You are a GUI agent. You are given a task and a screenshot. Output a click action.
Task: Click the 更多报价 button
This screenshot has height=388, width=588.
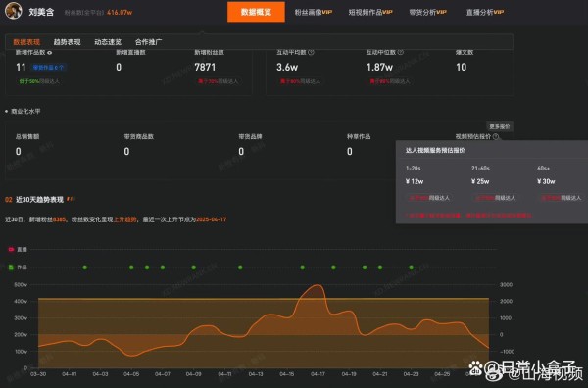coord(500,126)
